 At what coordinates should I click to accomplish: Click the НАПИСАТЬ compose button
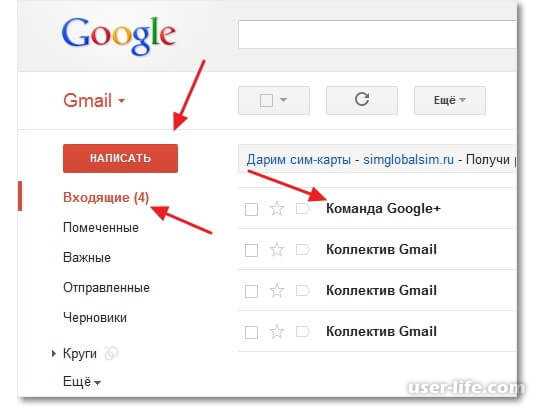(x=120, y=158)
